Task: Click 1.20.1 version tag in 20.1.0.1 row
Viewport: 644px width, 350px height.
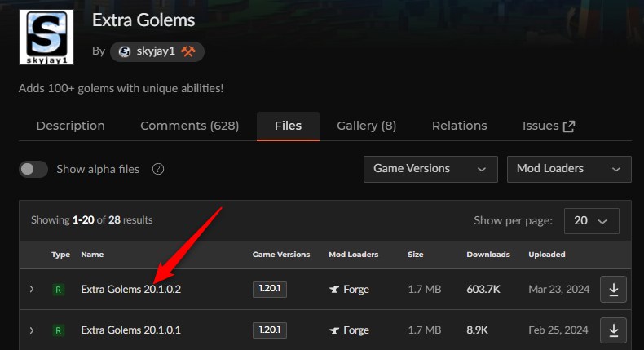Action: pyautogui.click(x=270, y=330)
